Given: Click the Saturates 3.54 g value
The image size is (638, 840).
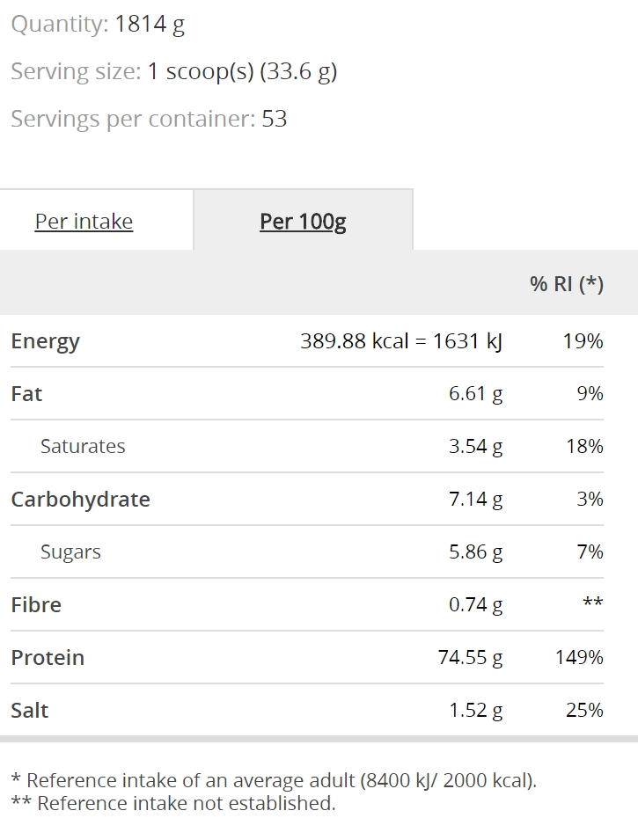Looking at the screenshot, I should pyautogui.click(x=475, y=446).
